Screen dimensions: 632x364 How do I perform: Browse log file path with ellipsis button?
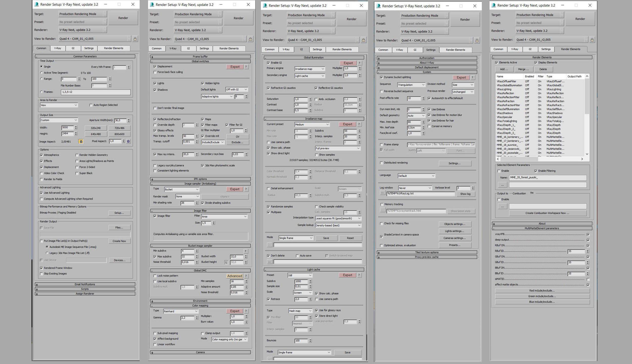tap(382, 193)
